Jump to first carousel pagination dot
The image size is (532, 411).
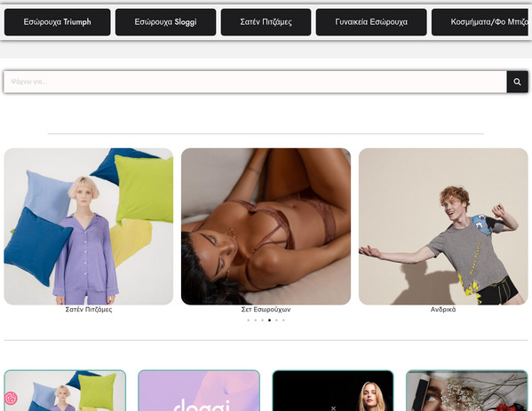tap(249, 320)
